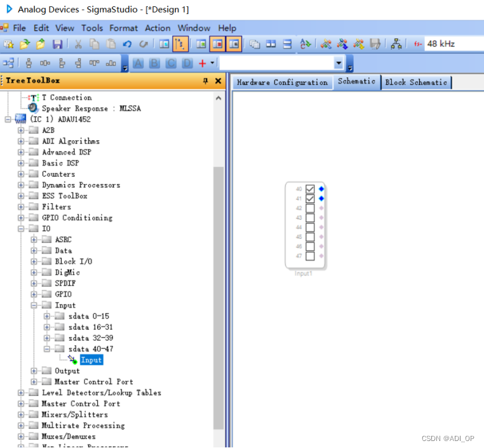Click the TreeToolBox vertical scrollbar thumb

(x=218, y=298)
